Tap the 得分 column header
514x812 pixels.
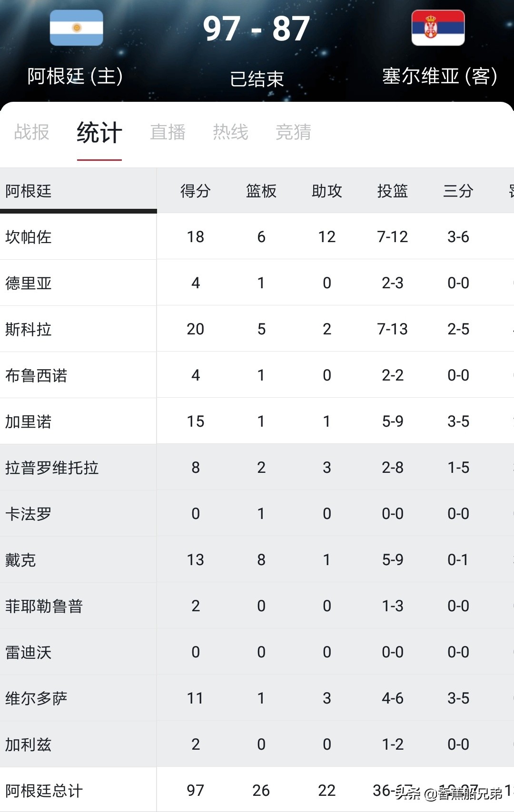coord(196,191)
